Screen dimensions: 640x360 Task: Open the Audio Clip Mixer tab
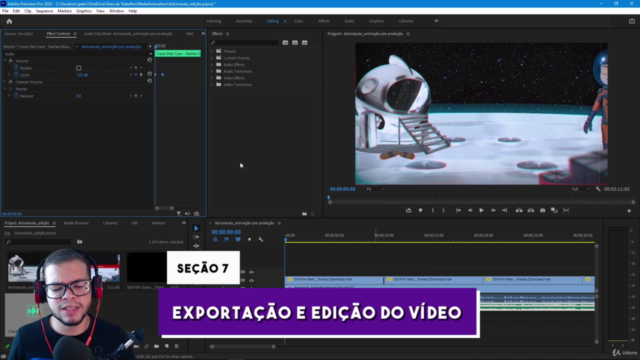128,34
